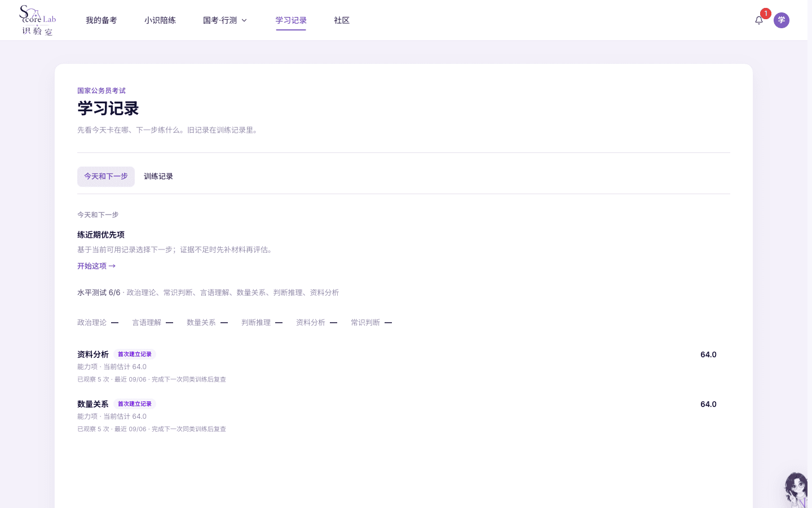Click the 64.0 score for 资料分析 row
Screen dimensions: 812x508
click(708, 354)
